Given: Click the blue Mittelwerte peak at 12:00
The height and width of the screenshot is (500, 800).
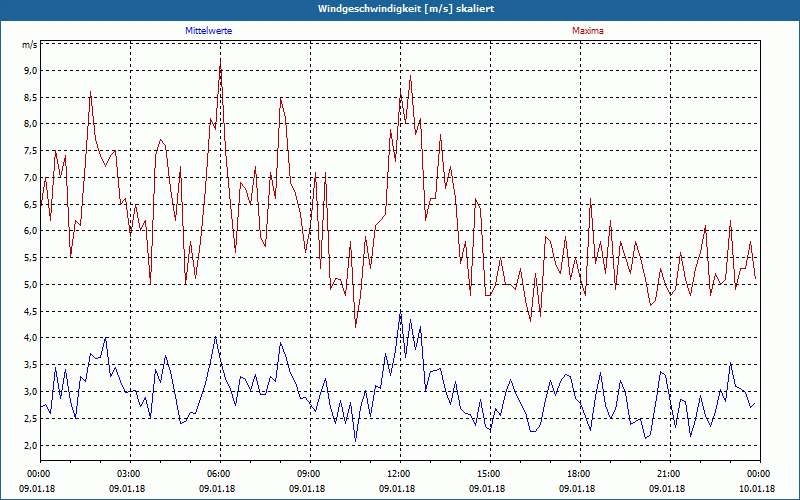Looking at the screenshot, I should [401, 313].
